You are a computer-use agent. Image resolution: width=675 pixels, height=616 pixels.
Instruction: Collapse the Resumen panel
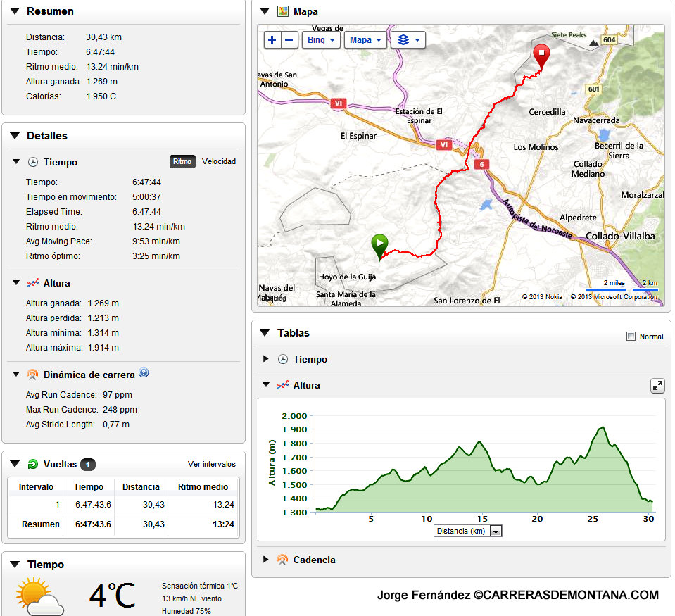click(x=14, y=11)
